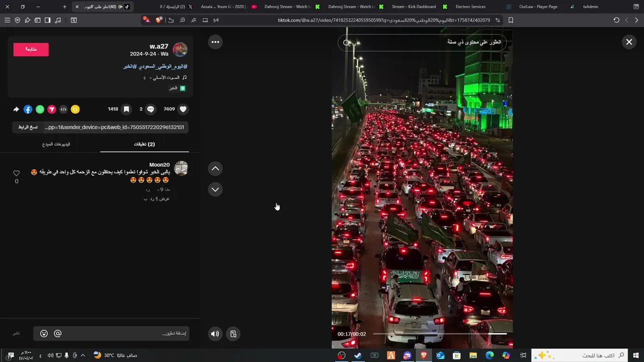Repost the video with the yellow repost icon
The height and width of the screenshot is (362, 644).
point(75,109)
